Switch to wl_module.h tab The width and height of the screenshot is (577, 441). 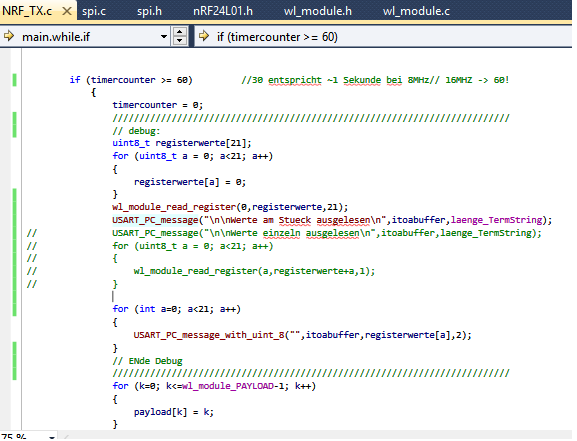tap(318, 11)
